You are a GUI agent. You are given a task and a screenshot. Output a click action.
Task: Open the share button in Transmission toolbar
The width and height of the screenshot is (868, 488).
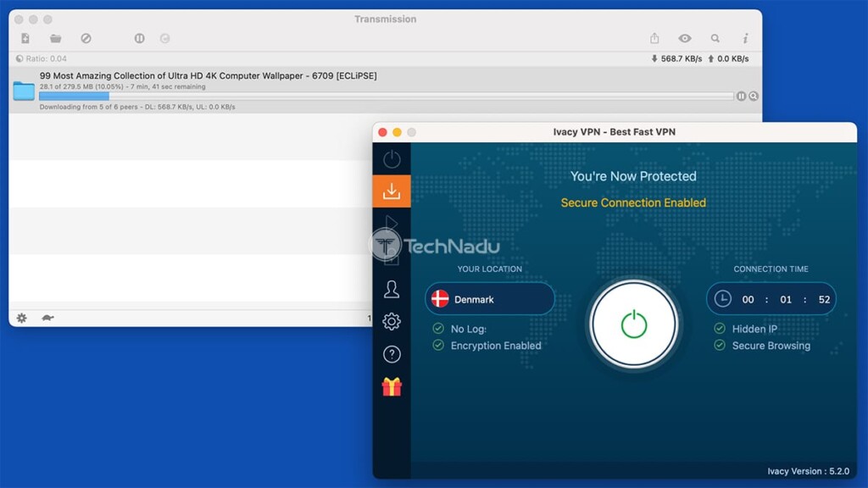(x=654, y=38)
